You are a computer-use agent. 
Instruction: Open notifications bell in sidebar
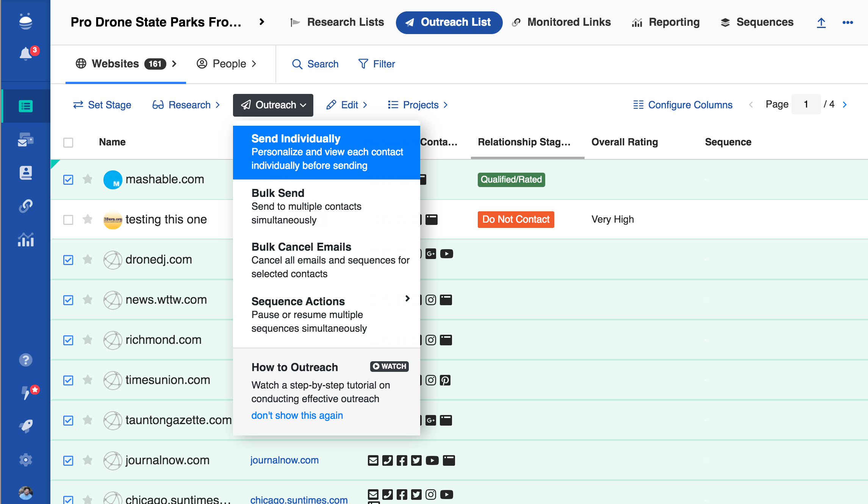coord(25,54)
